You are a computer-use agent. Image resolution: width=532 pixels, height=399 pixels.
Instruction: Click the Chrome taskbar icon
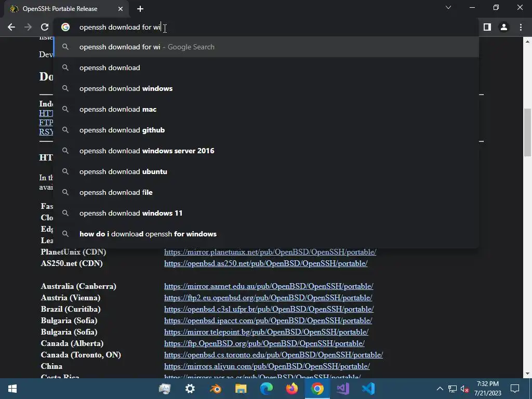click(317, 389)
